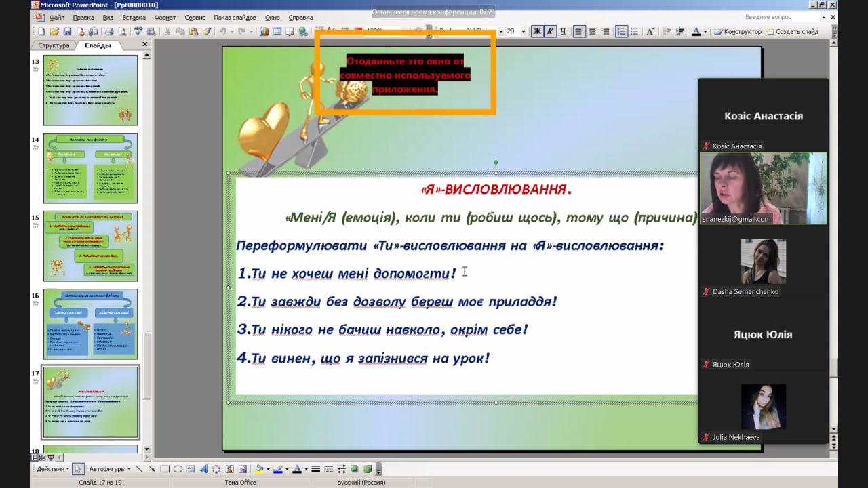Open font color dropdown in formatting toolbar
This screenshot has height=488, width=868.
tap(705, 31)
